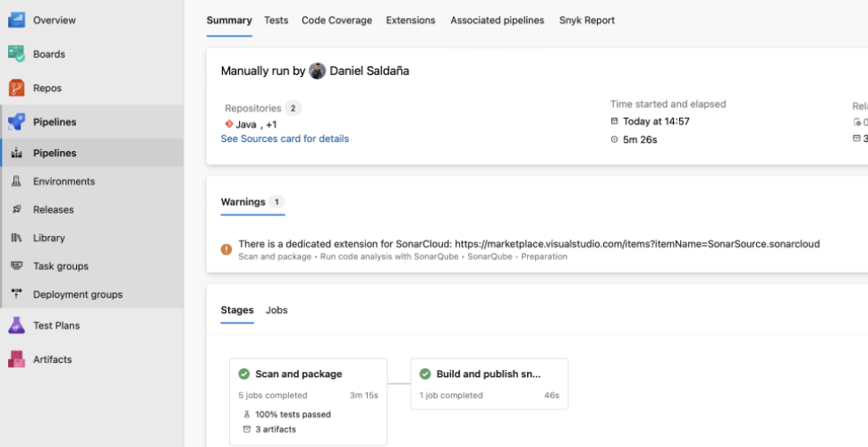Click the Environments icon
Screen dimensions: 868x447
[x=16, y=181]
